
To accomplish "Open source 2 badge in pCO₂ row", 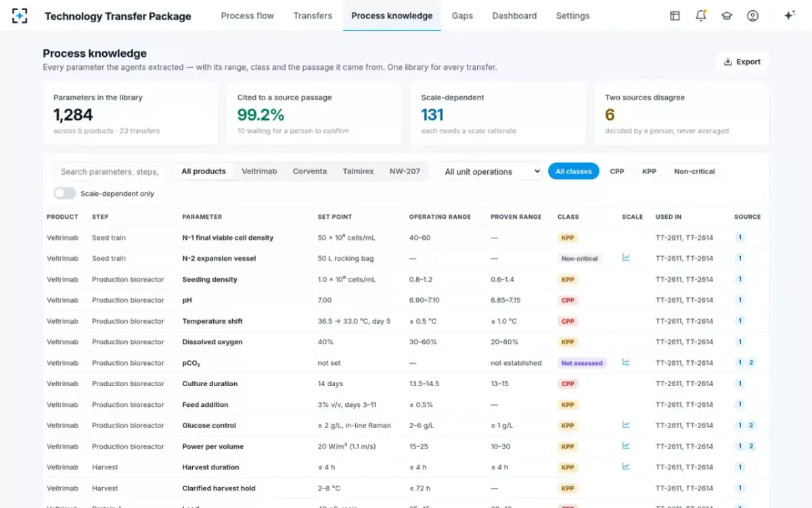I will point(751,363).
